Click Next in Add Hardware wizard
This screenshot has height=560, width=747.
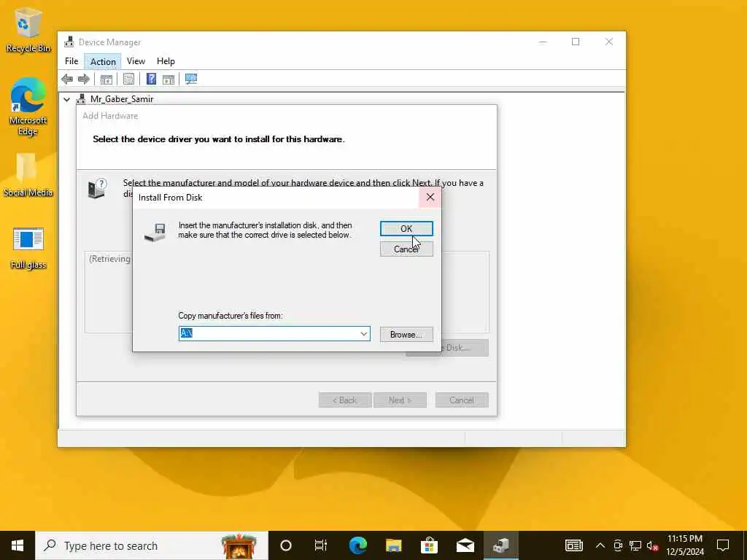tap(400, 400)
